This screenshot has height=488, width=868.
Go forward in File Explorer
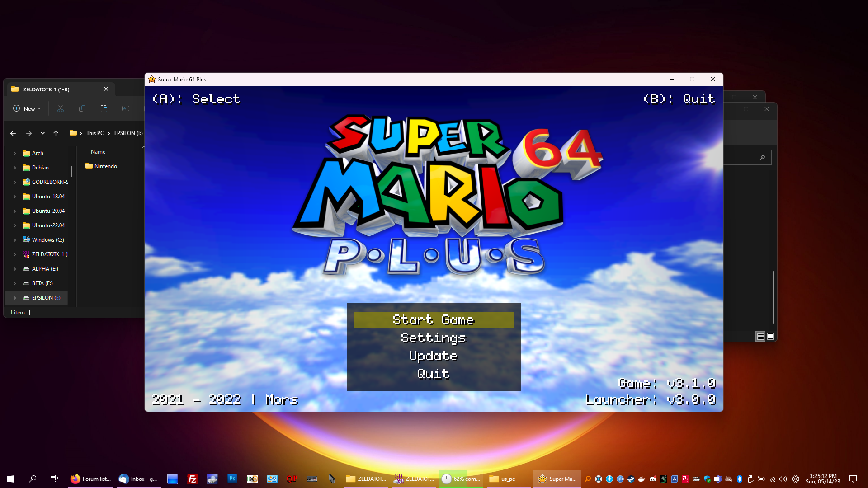tap(29, 133)
